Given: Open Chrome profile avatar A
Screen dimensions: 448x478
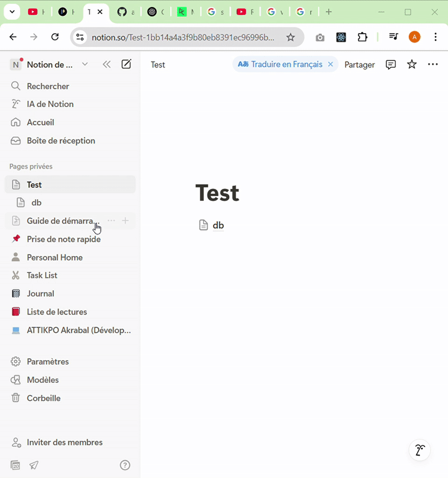Looking at the screenshot, I should click(x=414, y=37).
